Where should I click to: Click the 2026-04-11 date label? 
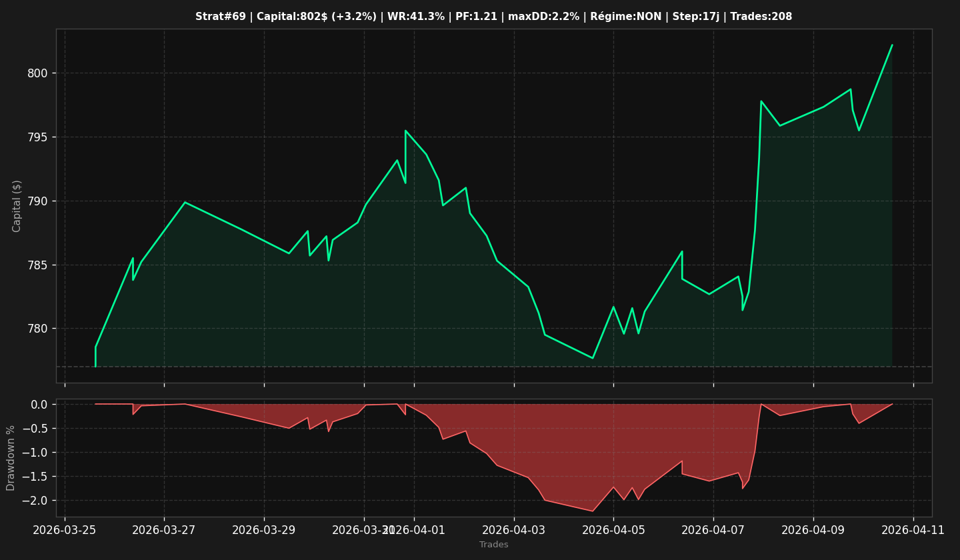click(x=913, y=531)
